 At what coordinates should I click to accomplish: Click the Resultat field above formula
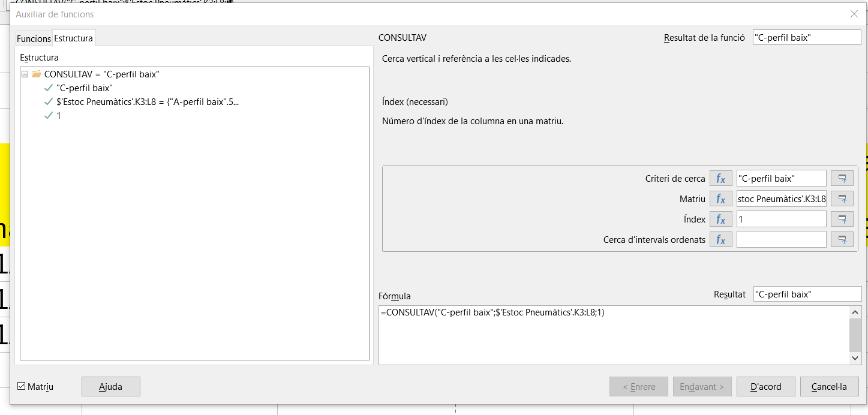tap(807, 294)
